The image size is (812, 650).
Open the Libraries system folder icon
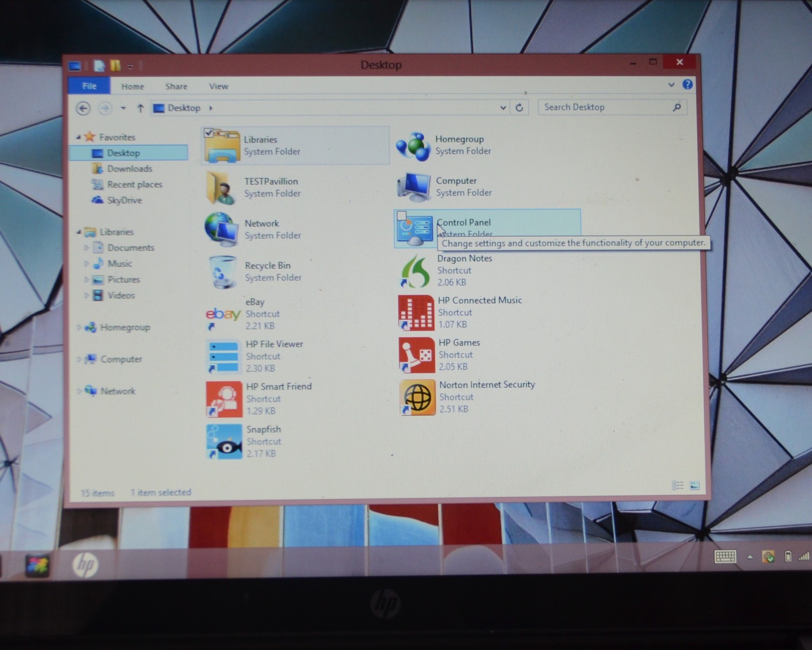(222, 146)
